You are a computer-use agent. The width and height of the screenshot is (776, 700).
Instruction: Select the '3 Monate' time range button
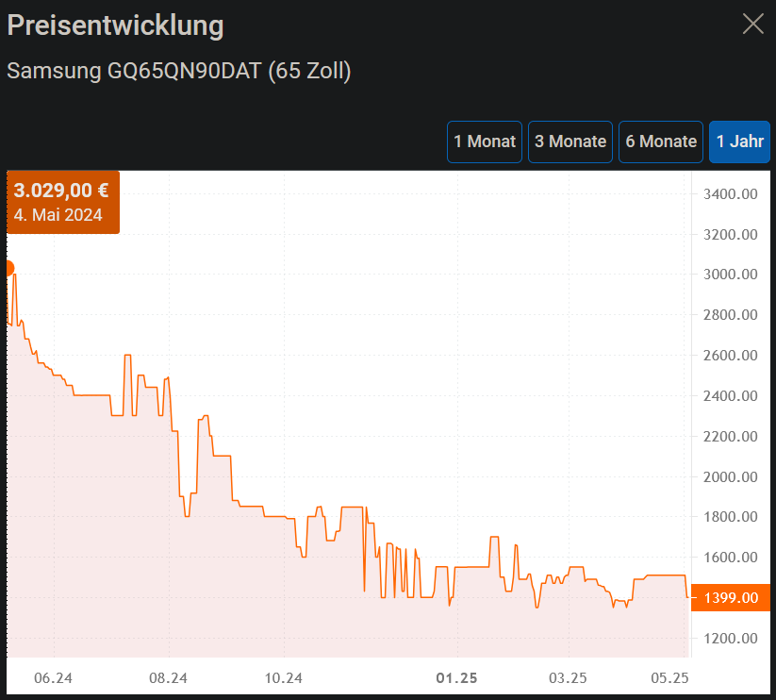570,142
